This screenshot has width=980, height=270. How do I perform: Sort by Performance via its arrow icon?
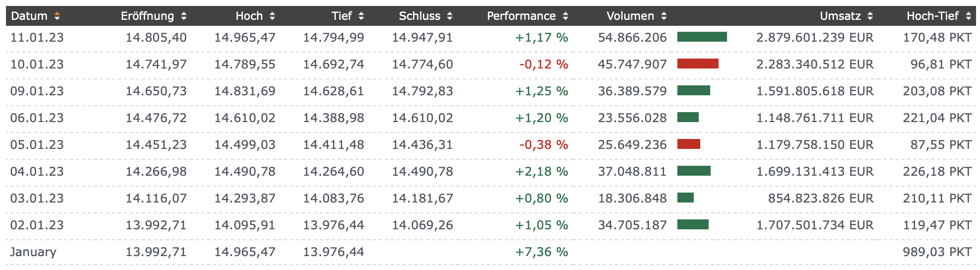(566, 16)
